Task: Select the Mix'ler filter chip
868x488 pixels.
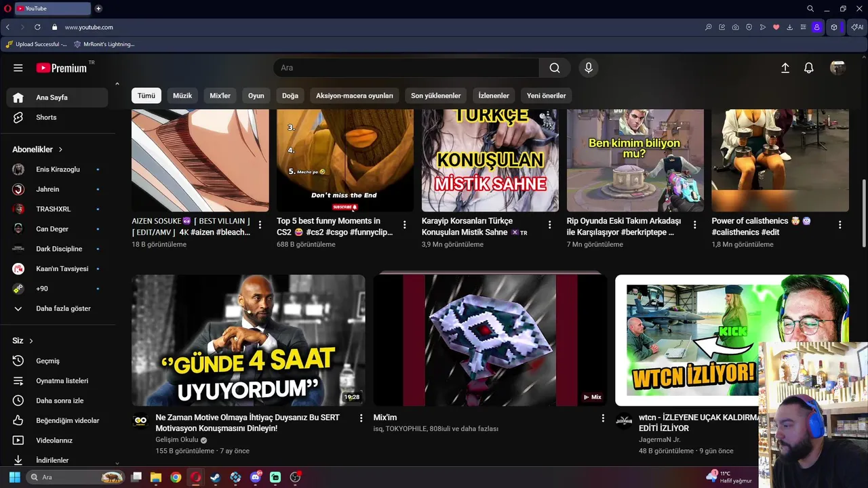Action: (220, 96)
